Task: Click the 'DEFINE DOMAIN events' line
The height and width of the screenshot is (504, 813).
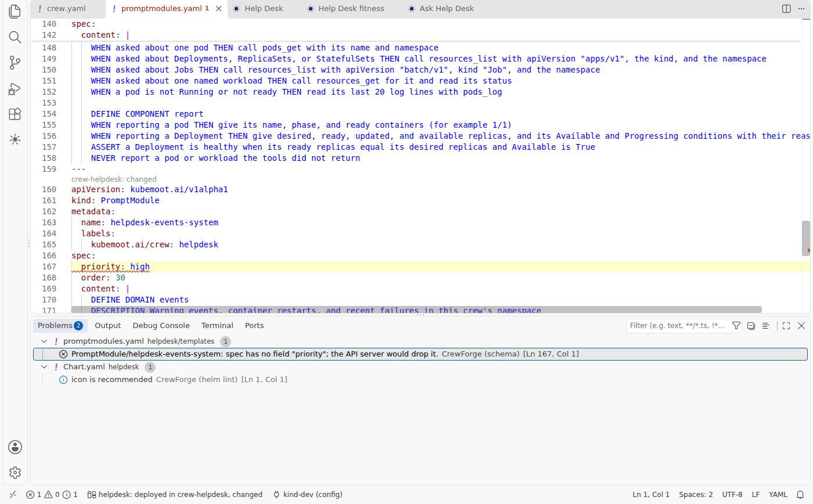Action: (x=140, y=300)
